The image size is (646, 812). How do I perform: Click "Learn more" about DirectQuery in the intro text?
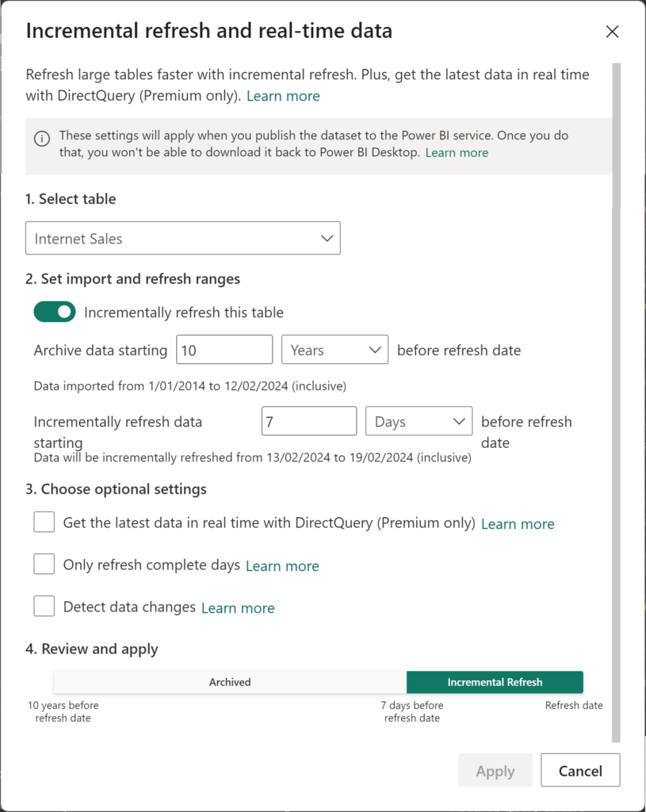point(283,96)
